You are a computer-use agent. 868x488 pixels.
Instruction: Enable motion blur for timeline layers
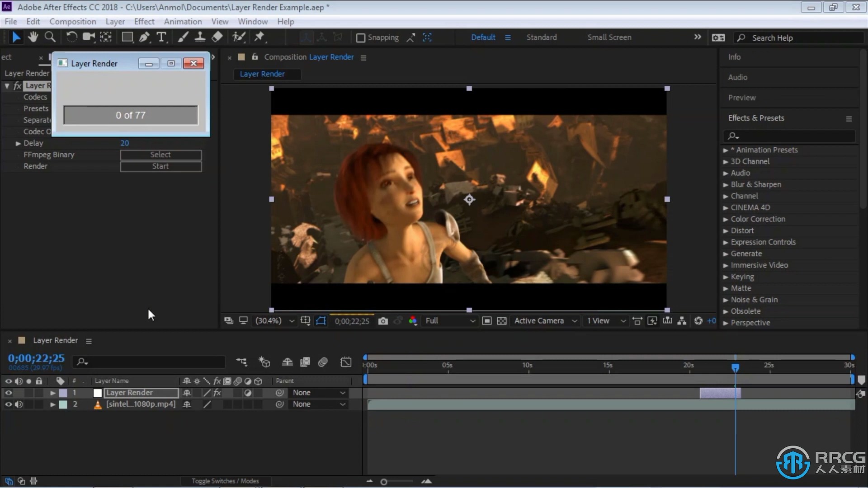[323, 362]
